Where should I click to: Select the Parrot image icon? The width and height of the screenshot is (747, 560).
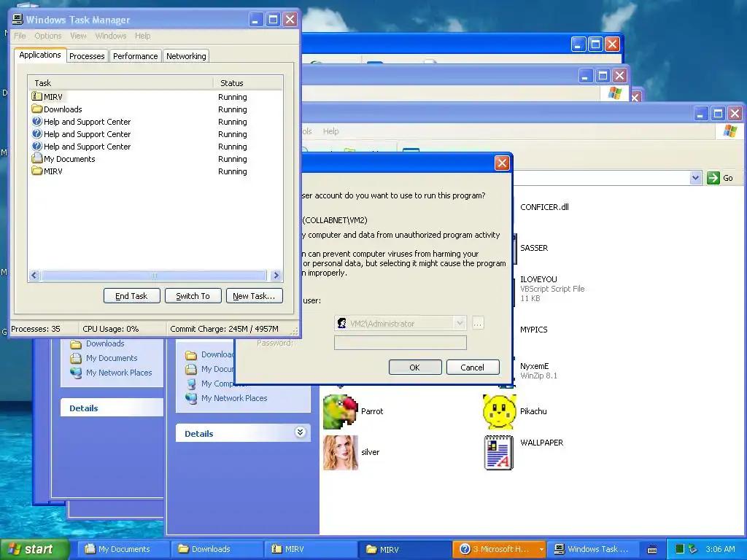(x=340, y=411)
